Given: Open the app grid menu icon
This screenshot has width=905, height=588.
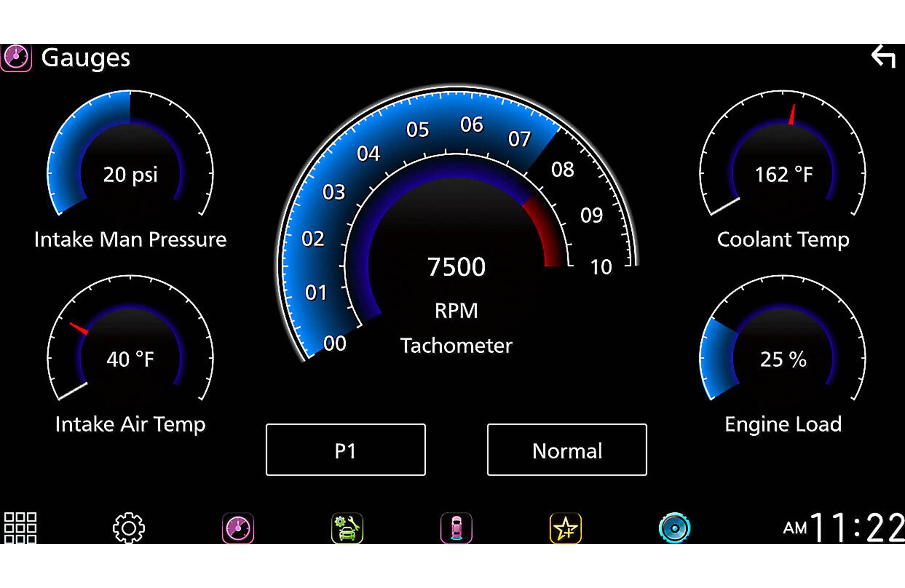Looking at the screenshot, I should (x=20, y=528).
